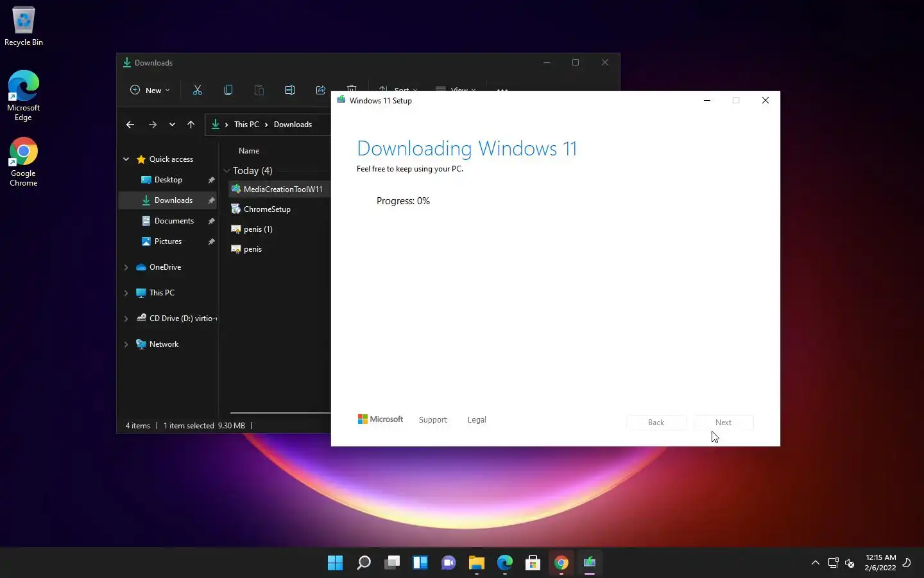Go back using File Explorer back arrow

click(130, 125)
